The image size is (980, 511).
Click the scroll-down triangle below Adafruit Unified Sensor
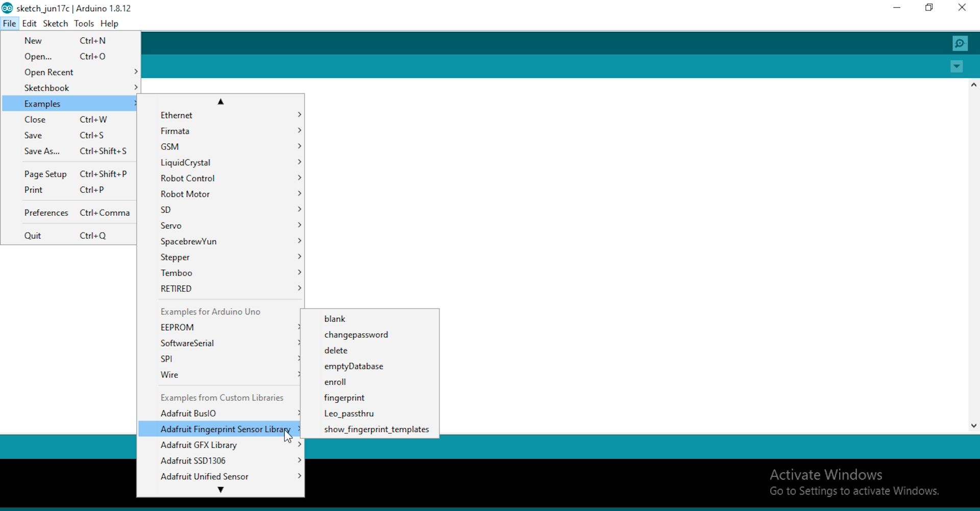click(220, 490)
